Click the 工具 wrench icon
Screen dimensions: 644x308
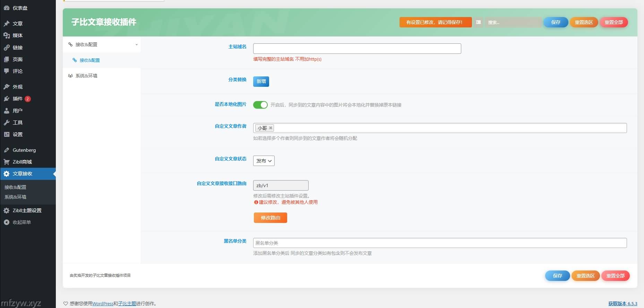(x=7, y=123)
